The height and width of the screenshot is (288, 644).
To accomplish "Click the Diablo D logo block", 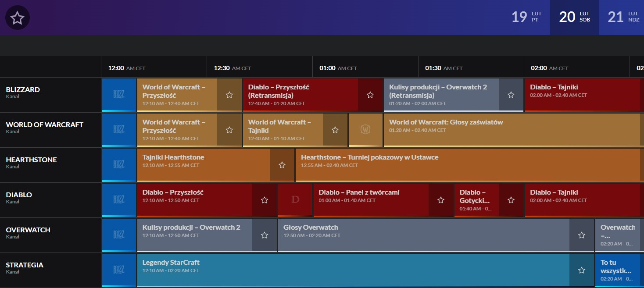I will pyautogui.click(x=295, y=200).
